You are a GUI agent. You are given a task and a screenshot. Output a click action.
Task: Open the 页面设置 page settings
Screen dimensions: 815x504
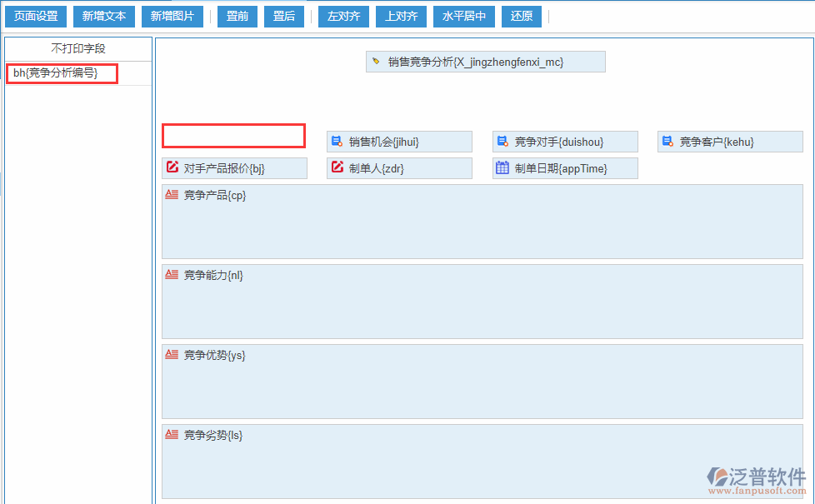point(36,16)
